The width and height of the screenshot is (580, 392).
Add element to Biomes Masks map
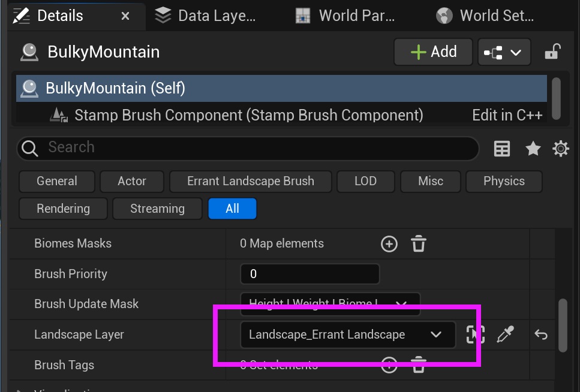coord(389,244)
